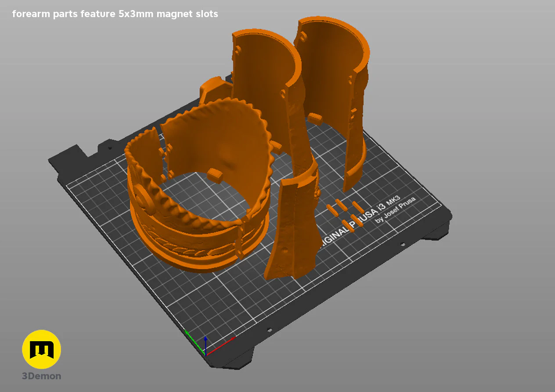Select the group of small connector pins
This screenshot has height=392, width=555.
click(x=346, y=214)
